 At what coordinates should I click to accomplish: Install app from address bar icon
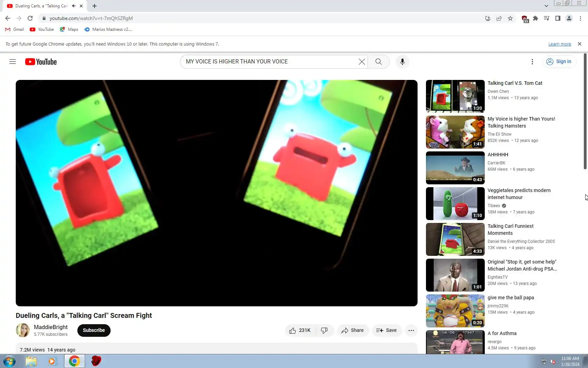(488, 18)
